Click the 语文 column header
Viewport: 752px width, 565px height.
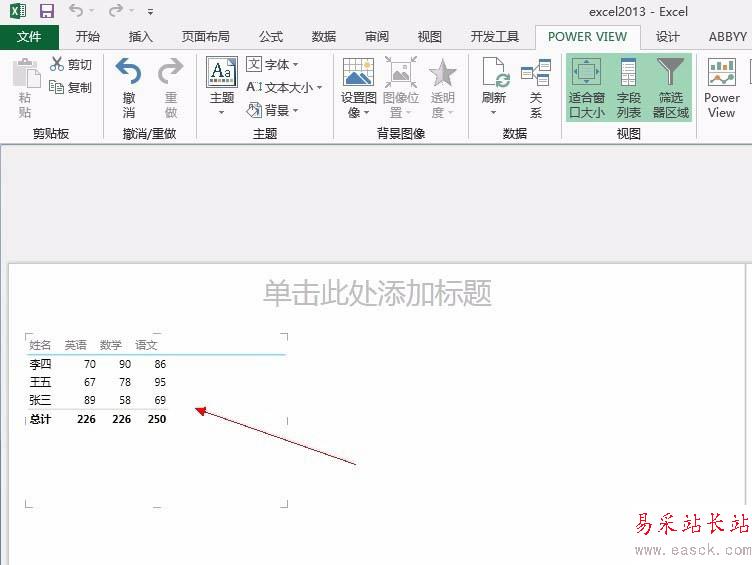pos(146,345)
